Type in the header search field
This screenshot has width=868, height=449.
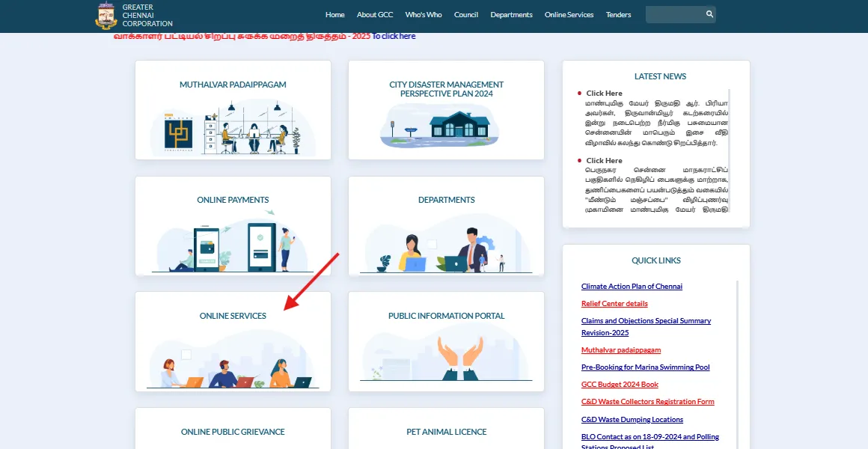pyautogui.click(x=673, y=14)
